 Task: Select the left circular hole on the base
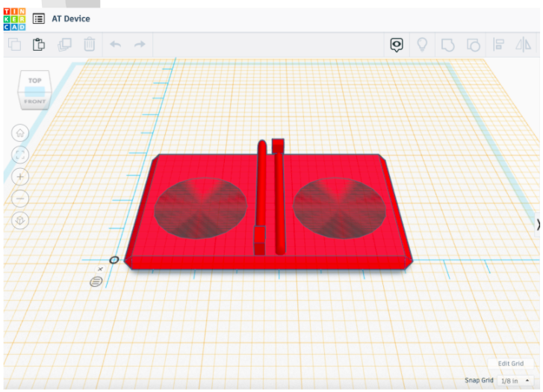pyautogui.click(x=200, y=208)
